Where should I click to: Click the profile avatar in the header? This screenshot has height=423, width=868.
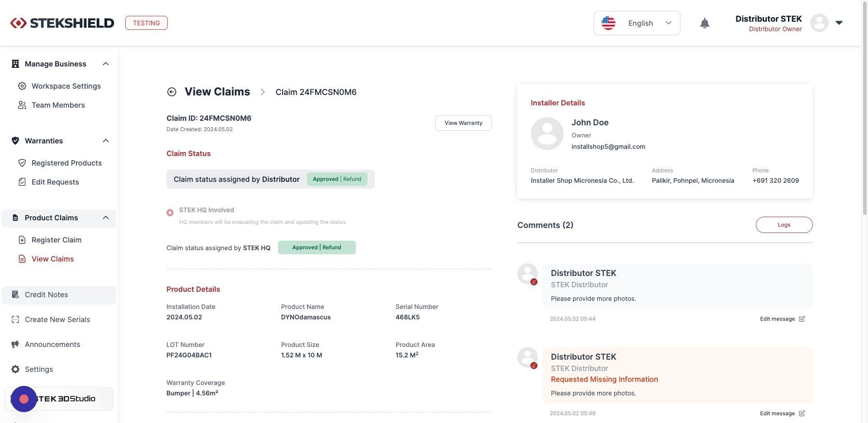819,23
